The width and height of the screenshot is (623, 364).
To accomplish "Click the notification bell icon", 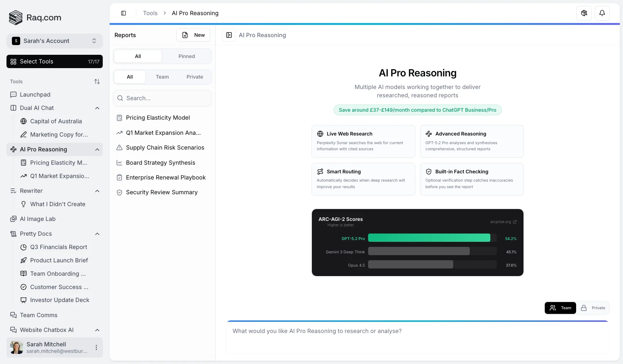I will pyautogui.click(x=602, y=13).
